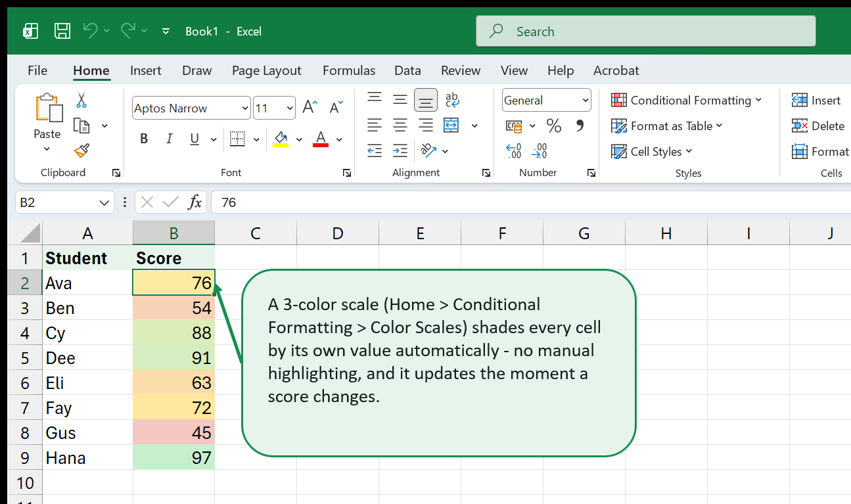Viewport: 851px width, 504px height.
Task: Open the font name combo box
Action: (x=191, y=108)
